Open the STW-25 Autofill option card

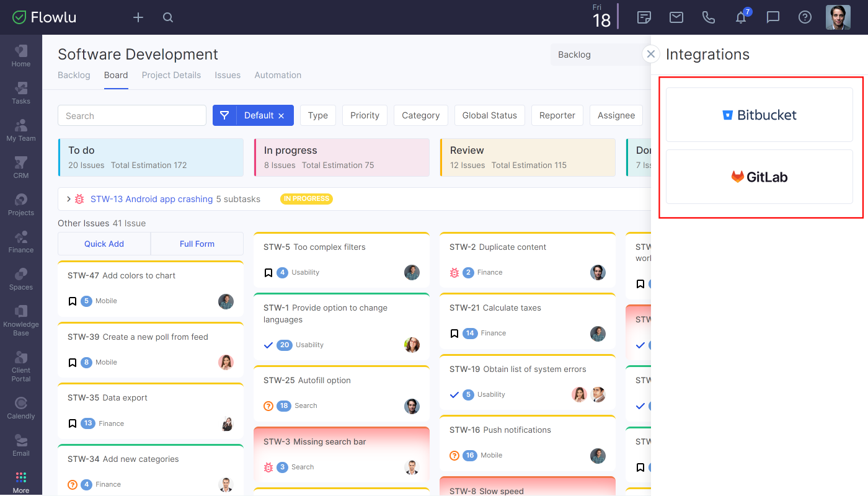(x=342, y=394)
